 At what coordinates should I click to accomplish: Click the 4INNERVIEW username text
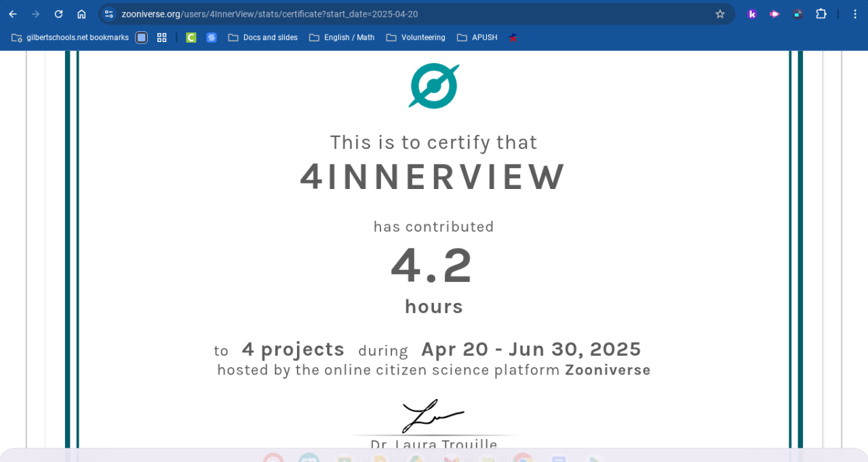pos(433,177)
